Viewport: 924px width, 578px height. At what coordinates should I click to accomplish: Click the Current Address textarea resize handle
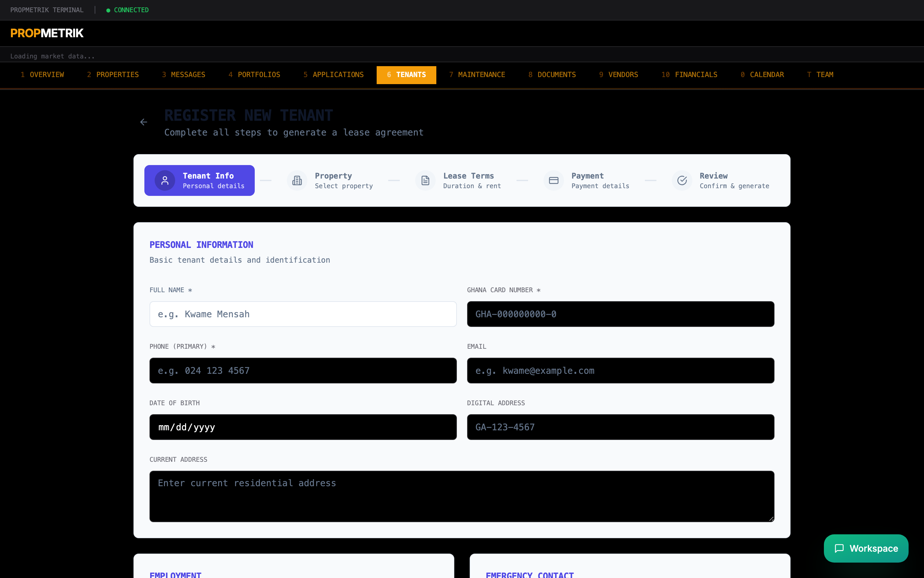click(771, 518)
